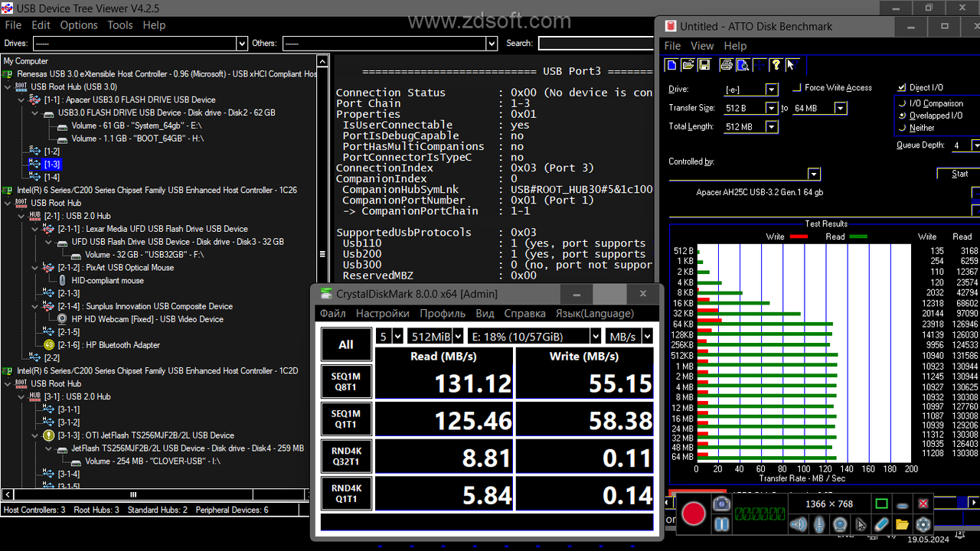Open the pencil drawing tool in recorder bar
Image resolution: width=980 pixels, height=551 pixels.
tap(881, 524)
